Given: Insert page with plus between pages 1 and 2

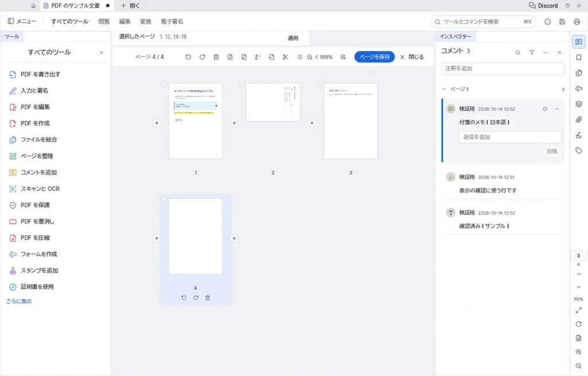Looking at the screenshot, I should (x=234, y=123).
